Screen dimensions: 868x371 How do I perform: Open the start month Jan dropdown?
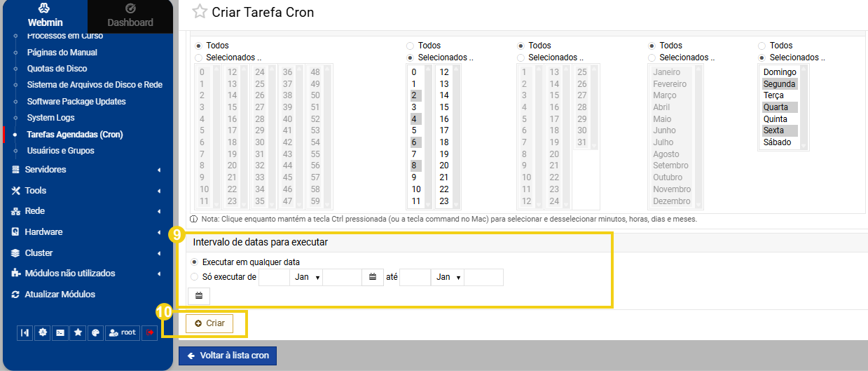pyautogui.click(x=306, y=277)
